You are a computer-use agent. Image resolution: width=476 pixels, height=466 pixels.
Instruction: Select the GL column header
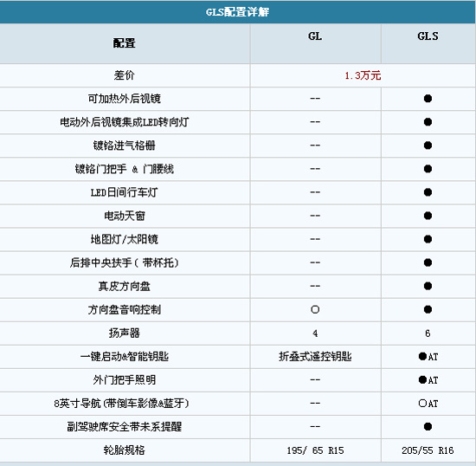[315, 36]
